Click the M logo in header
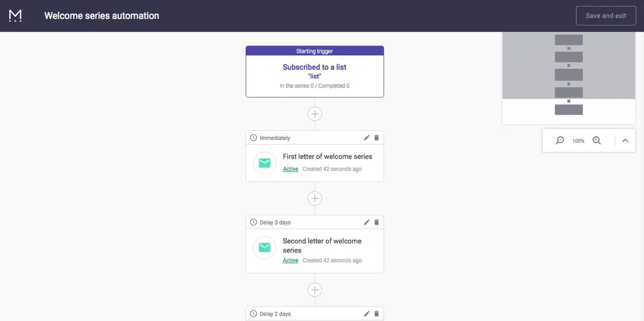Screen dimensions: 644x321 [x=16, y=16]
